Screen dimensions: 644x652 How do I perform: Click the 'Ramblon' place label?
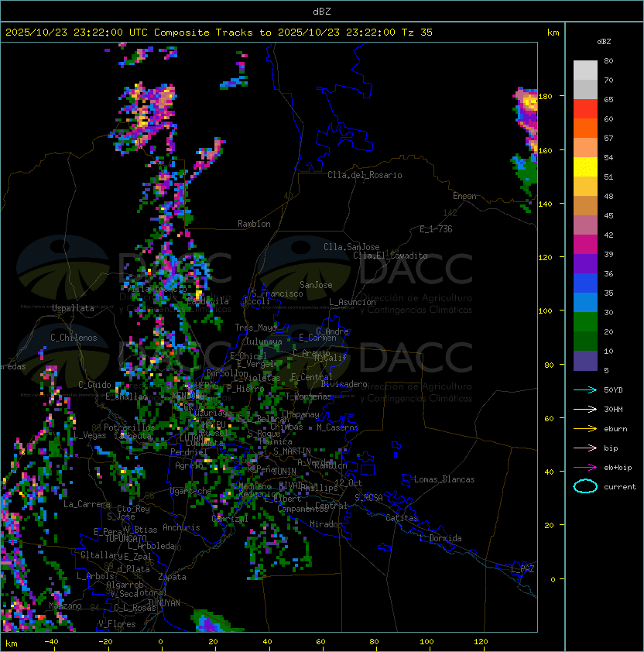pos(254,224)
